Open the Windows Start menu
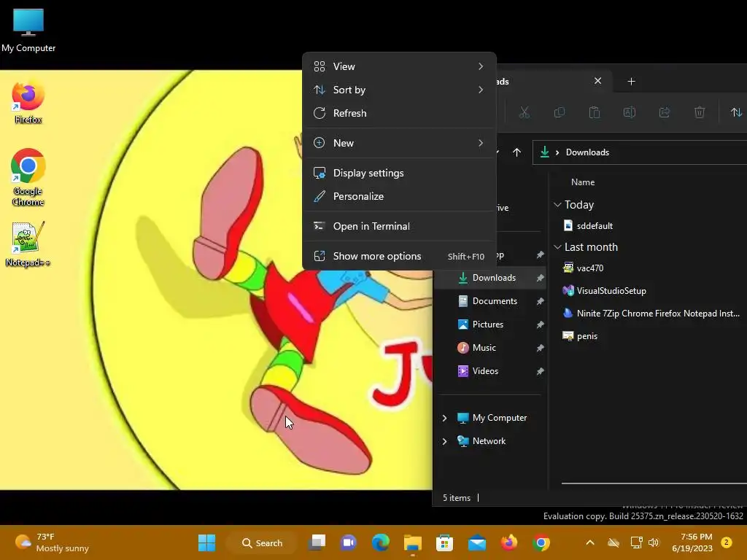 point(206,542)
